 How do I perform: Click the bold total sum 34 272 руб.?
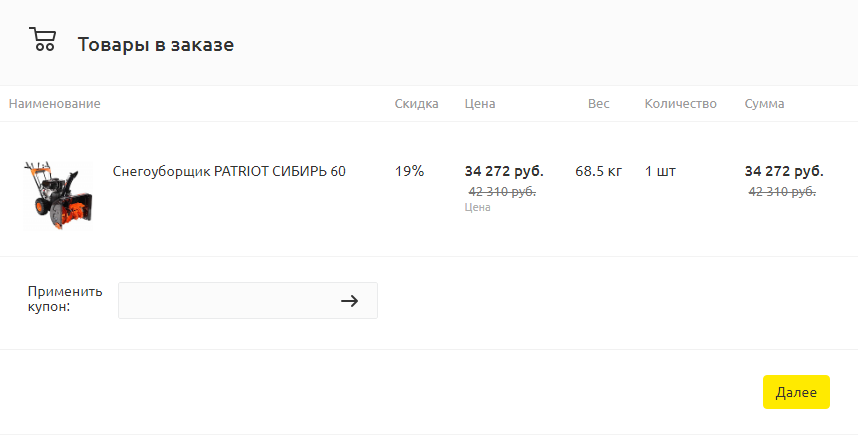784,171
